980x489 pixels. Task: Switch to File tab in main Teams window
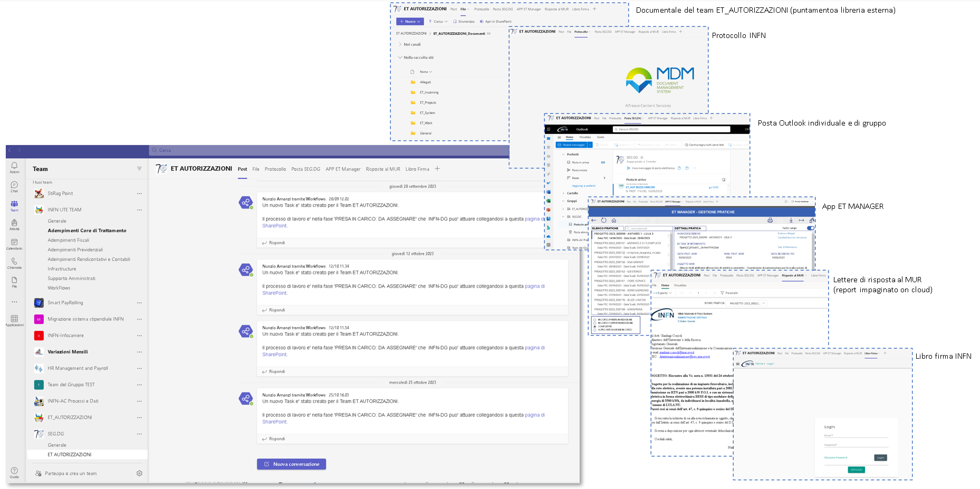[256, 169]
